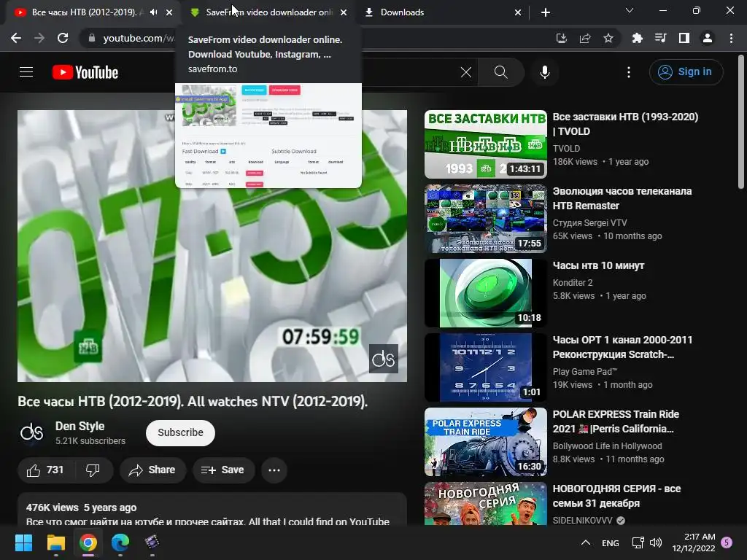Go forward in Chrome browser

[x=39, y=38]
